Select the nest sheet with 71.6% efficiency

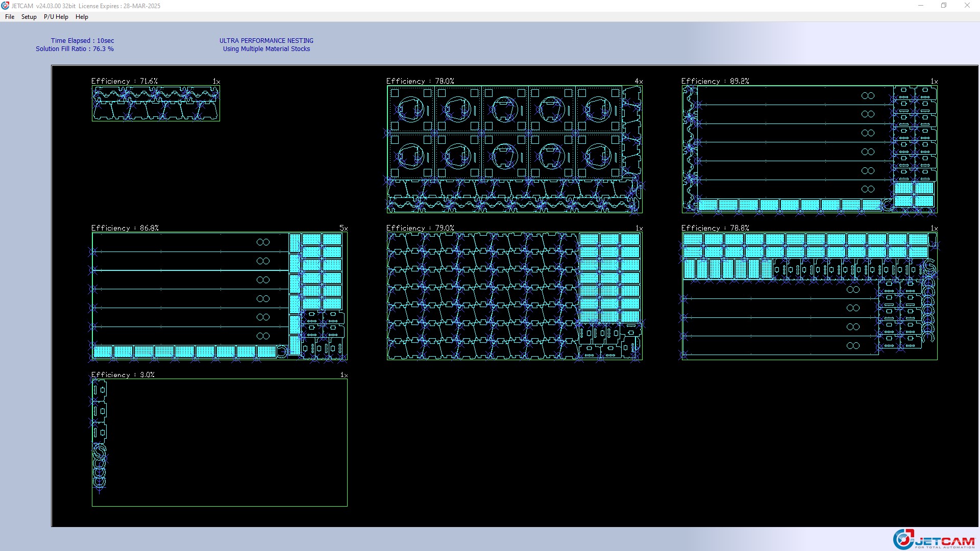(x=156, y=104)
